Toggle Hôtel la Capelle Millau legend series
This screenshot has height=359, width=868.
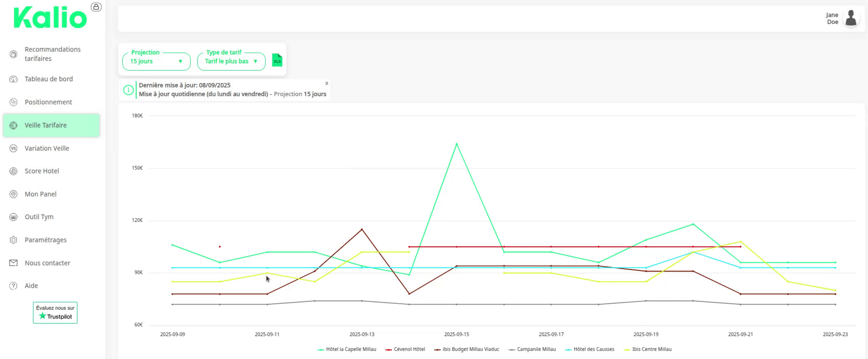[x=347, y=349]
